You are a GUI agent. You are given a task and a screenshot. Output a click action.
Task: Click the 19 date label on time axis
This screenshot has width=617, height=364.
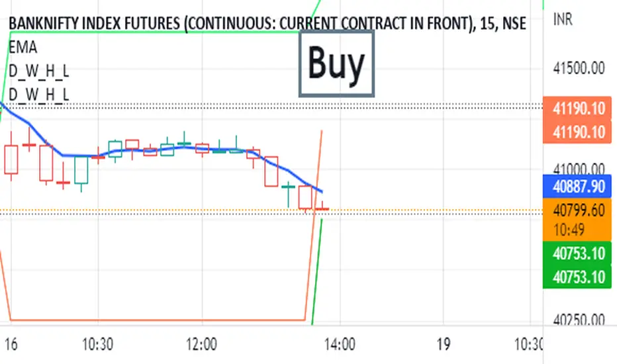click(x=444, y=344)
